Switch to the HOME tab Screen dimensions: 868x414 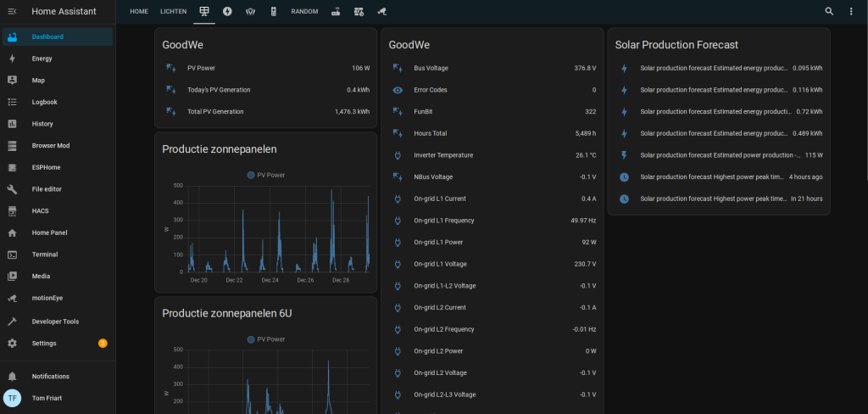(x=139, y=12)
